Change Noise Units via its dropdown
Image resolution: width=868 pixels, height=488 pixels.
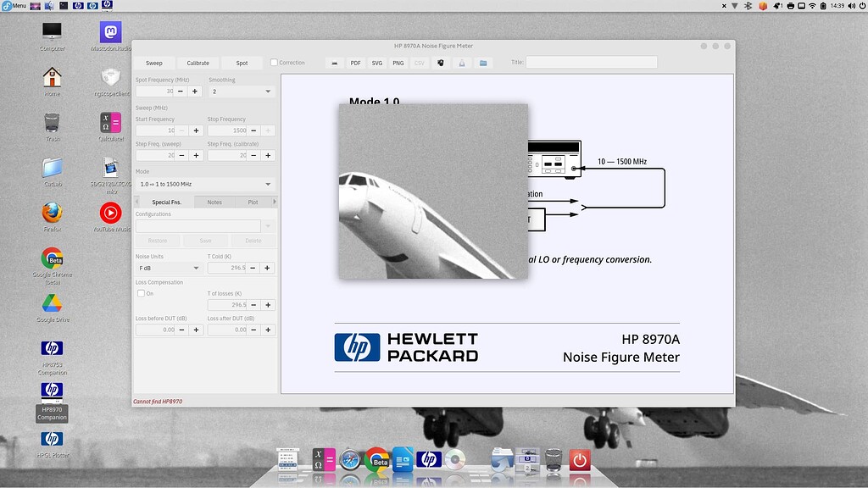click(x=167, y=267)
